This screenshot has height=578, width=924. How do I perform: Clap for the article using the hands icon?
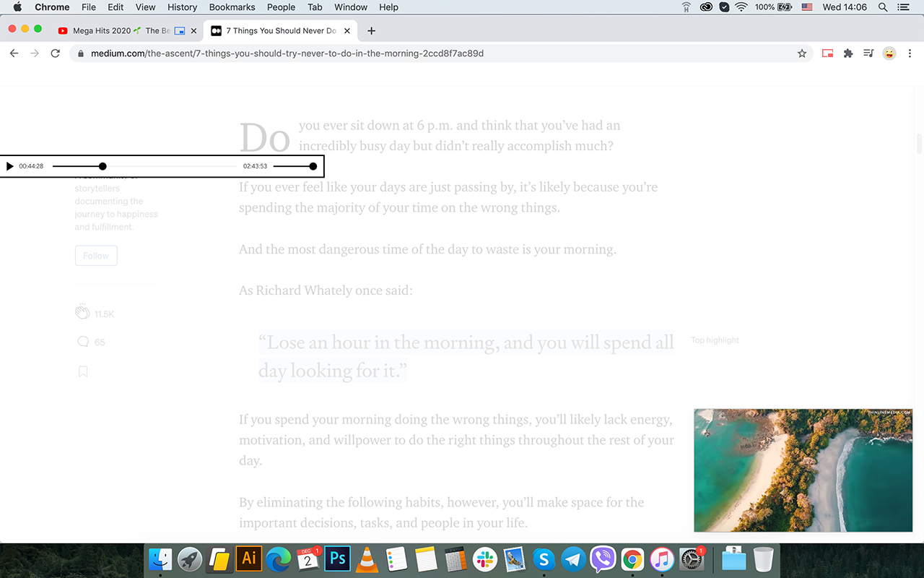(82, 311)
